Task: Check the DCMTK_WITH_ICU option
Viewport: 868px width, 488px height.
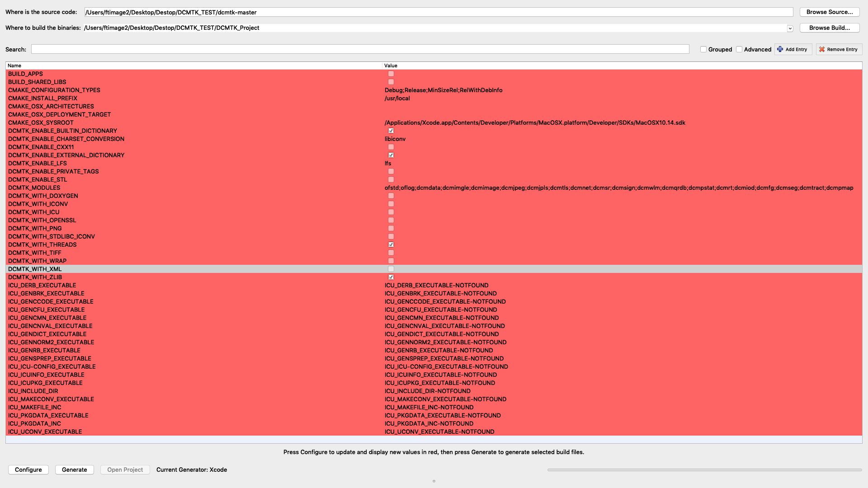Action: click(391, 212)
